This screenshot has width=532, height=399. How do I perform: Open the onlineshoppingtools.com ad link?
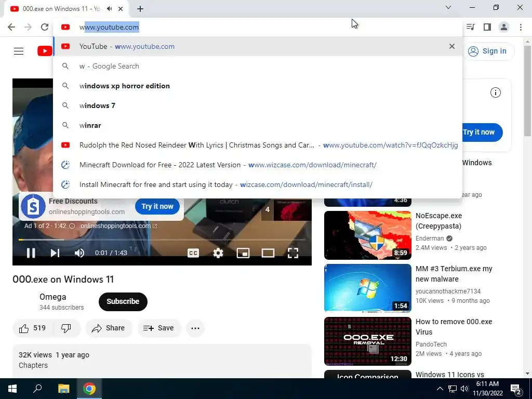[x=118, y=226]
